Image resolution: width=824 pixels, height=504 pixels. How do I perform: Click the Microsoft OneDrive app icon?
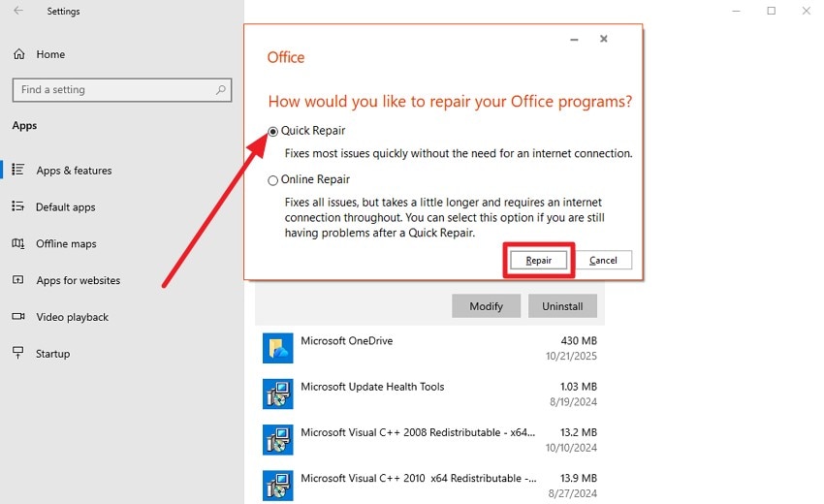pos(278,348)
